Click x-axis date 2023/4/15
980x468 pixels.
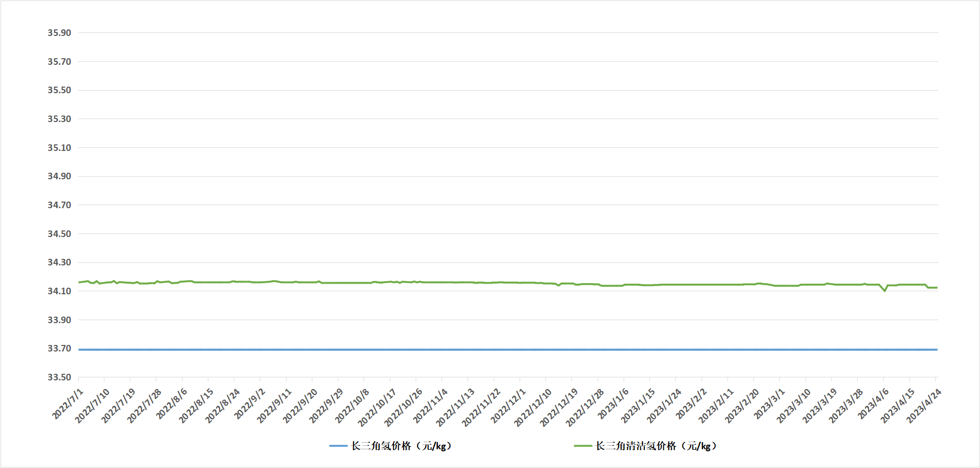pyautogui.click(x=897, y=406)
